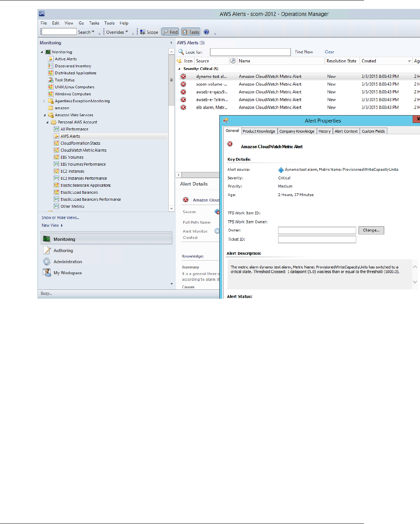Expand Agentless Exception Monitoring folder
Image resolution: width=420 pixels, height=524 pixels.
coord(44,101)
